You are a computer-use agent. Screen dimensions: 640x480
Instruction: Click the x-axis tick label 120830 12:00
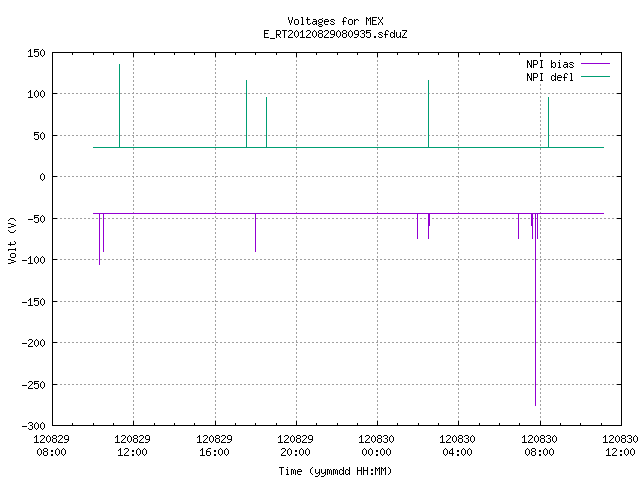coord(620,446)
